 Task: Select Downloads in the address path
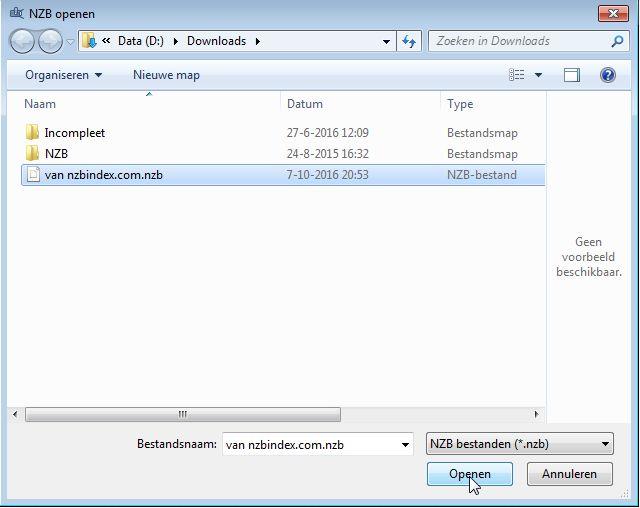216,41
